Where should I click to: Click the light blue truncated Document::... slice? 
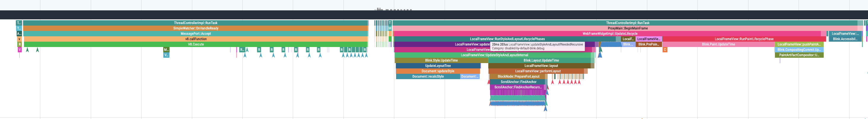[470, 77]
